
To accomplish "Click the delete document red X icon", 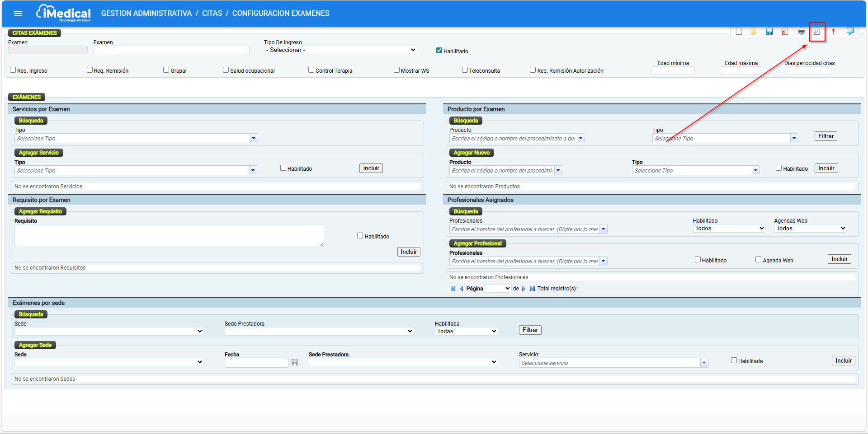I will pos(785,32).
